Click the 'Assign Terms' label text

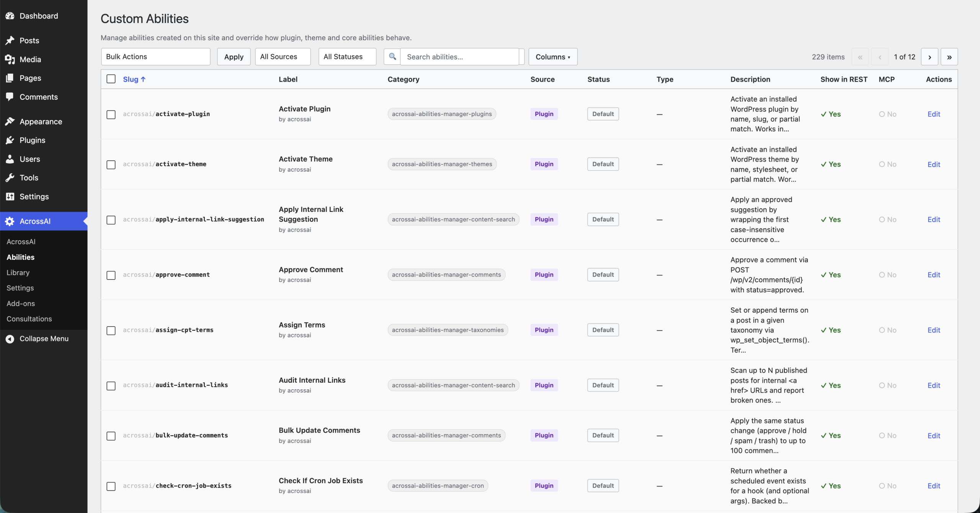302,325
